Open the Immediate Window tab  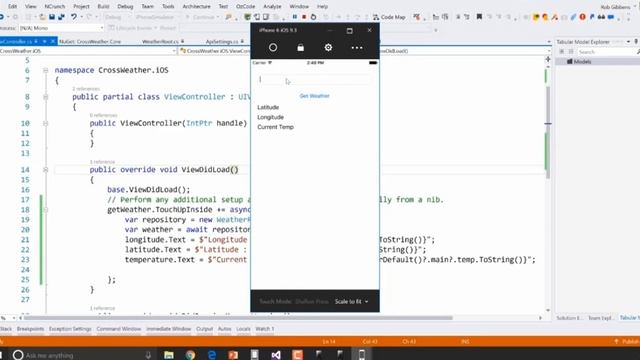point(169,329)
